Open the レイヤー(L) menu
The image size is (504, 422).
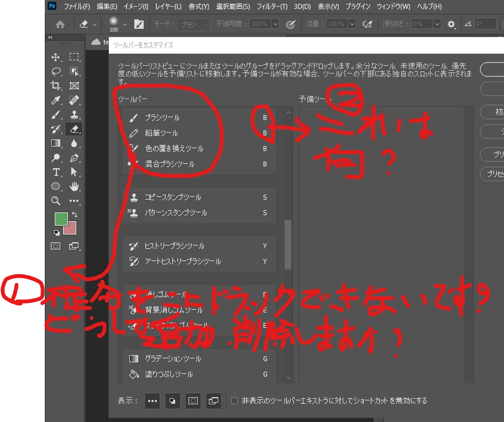168,7
